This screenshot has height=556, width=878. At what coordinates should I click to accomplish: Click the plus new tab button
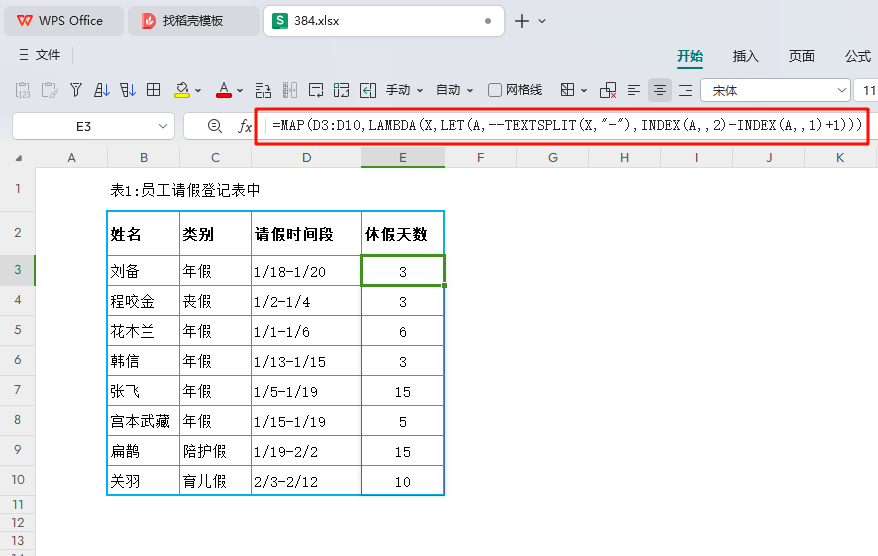(521, 21)
